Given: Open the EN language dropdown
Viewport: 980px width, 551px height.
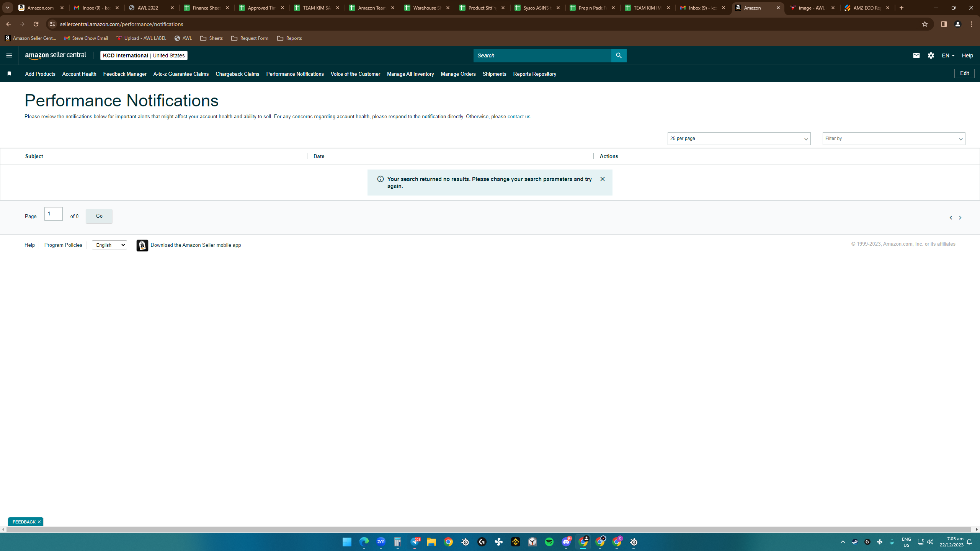Looking at the screenshot, I should (x=948, y=55).
